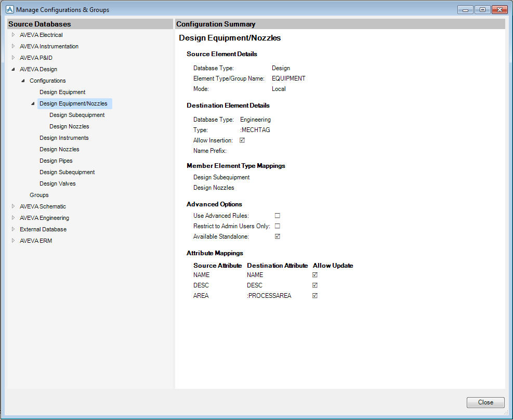Select External Database tree item
Viewport: 513px width, 420px height.
click(43, 229)
